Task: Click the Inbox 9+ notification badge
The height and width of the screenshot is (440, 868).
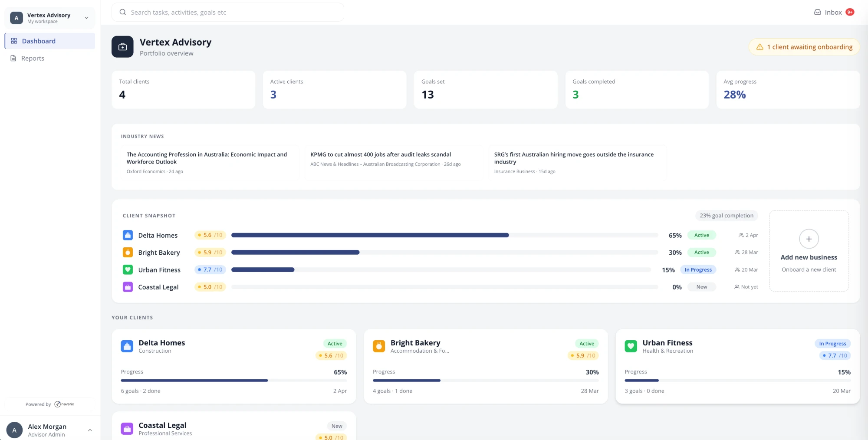Action: pyautogui.click(x=850, y=12)
